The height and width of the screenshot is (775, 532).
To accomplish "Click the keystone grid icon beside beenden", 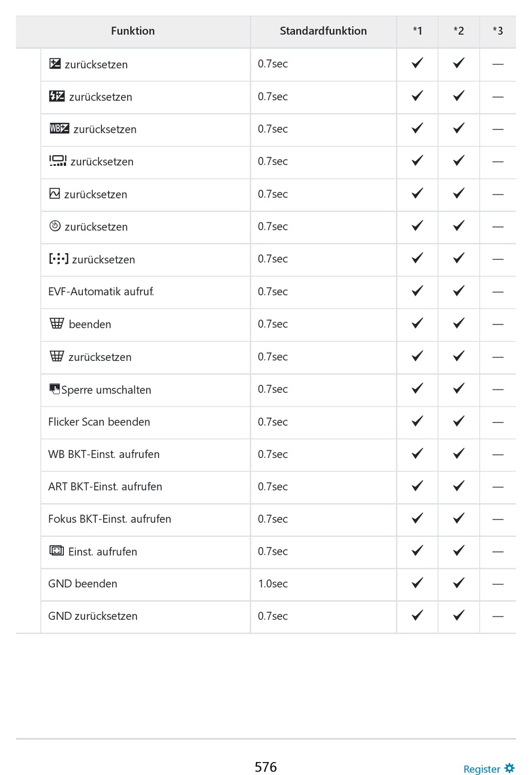I will click(x=57, y=323).
